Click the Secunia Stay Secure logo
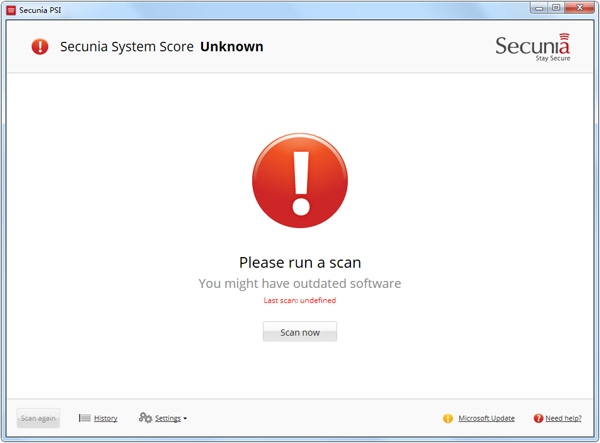The width and height of the screenshot is (600, 443). pyautogui.click(x=533, y=49)
